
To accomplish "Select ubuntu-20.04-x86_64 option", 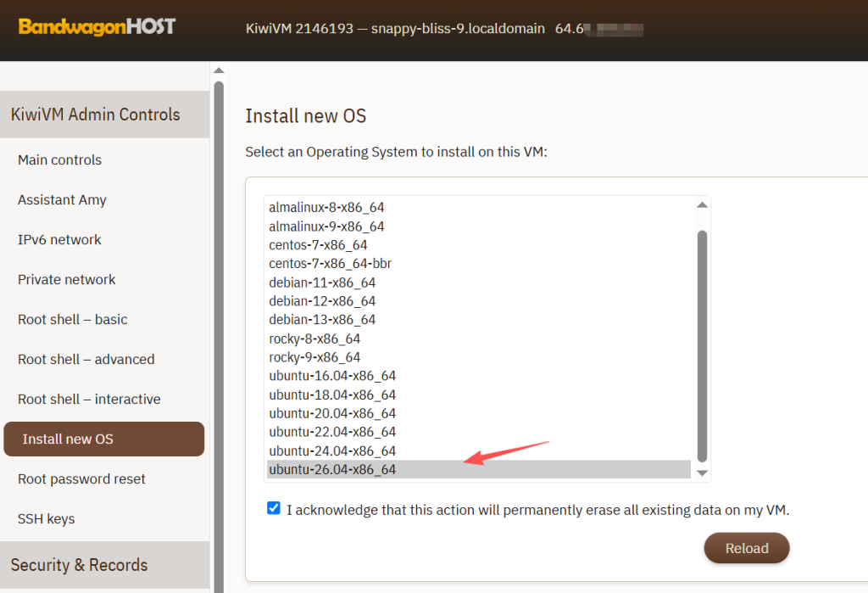I will tap(479, 413).
